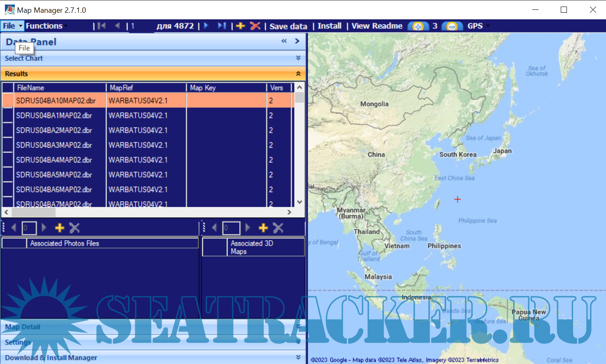Viewport: 606px width, 364px height.
Task: Click the right arrow in Data Panel header
Action: 297,41
